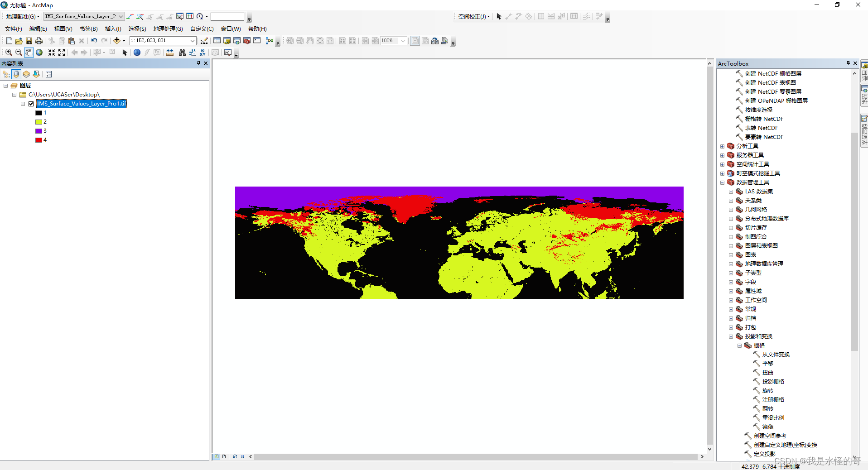Expand the 分析工具 toolbox
868x470 pixels.
722,146
